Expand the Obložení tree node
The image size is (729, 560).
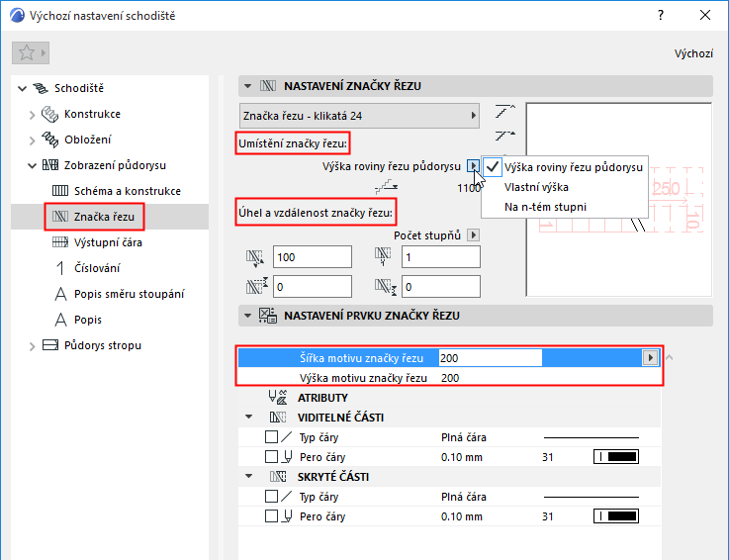click(32, 140)
